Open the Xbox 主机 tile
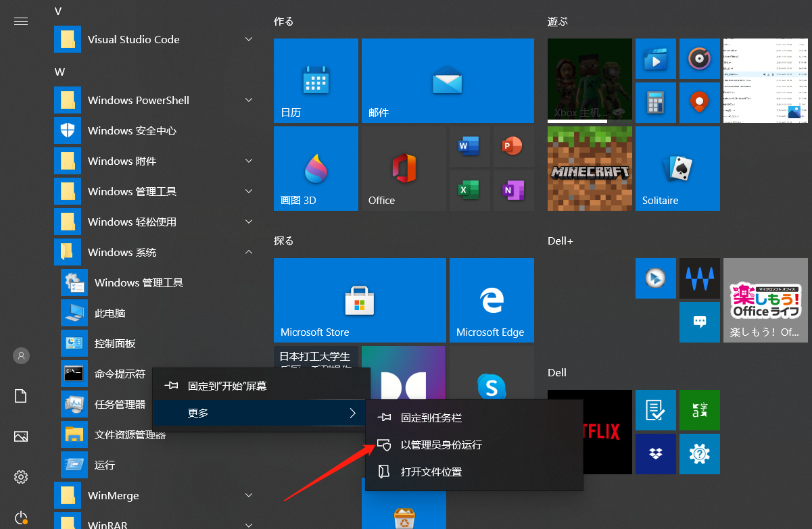 [x=590, y=80]
